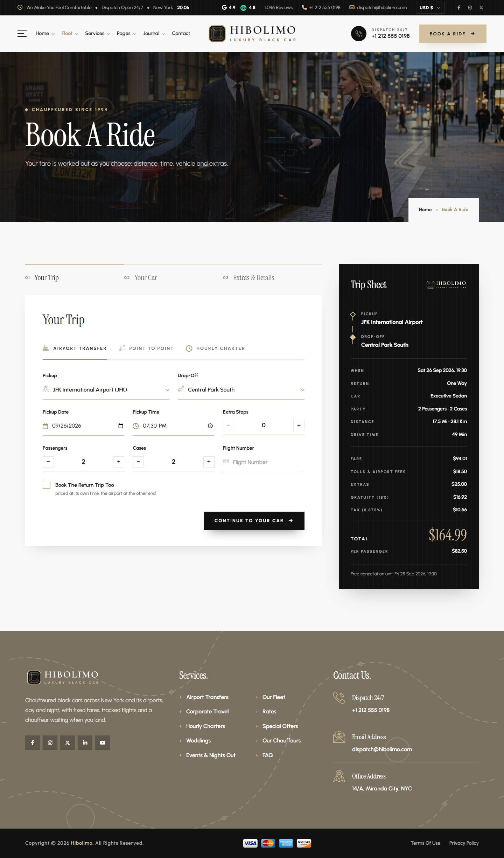Switch to the Hourly Charter tab
Viewport: 504px width, 858px height.
(x=215, y=348)
